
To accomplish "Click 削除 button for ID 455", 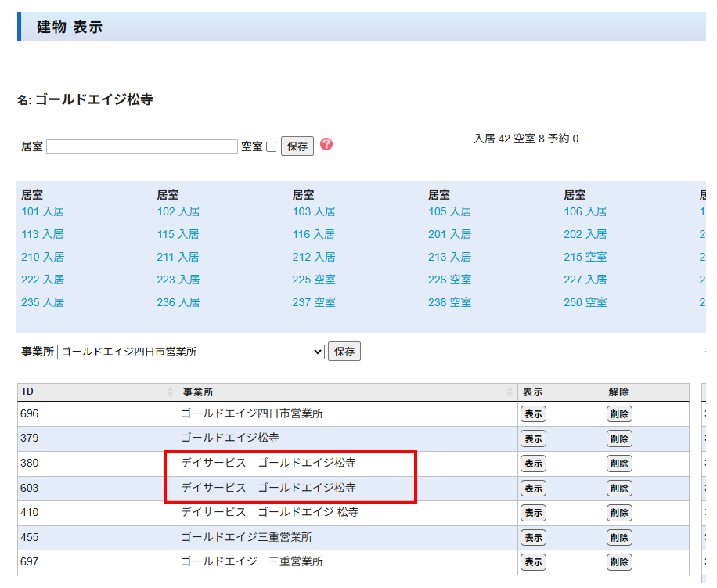I will (x=619, y=538).
